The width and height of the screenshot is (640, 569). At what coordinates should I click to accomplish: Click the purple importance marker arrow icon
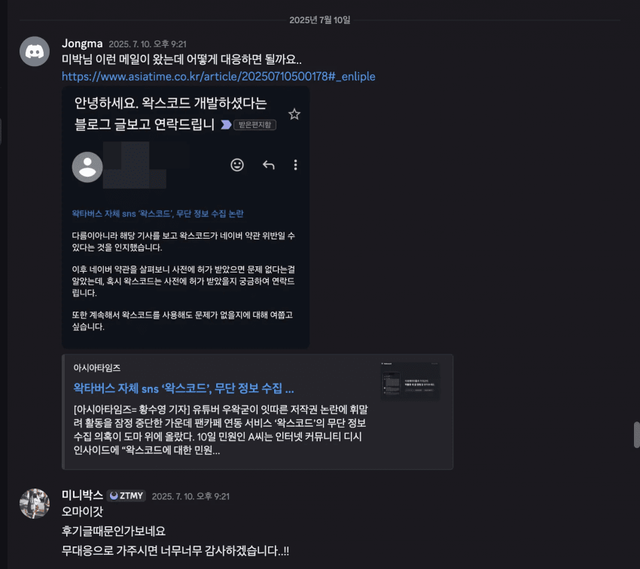[226, 124]
